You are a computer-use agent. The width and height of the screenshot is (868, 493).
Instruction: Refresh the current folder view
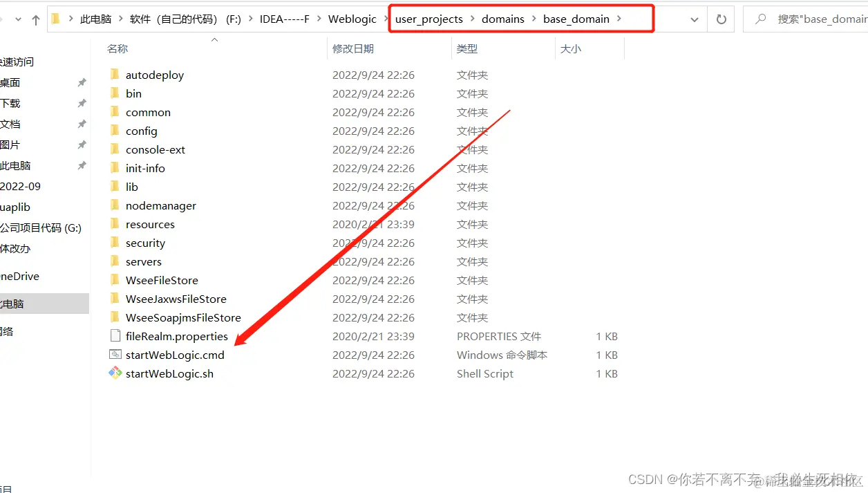[721, 19]
